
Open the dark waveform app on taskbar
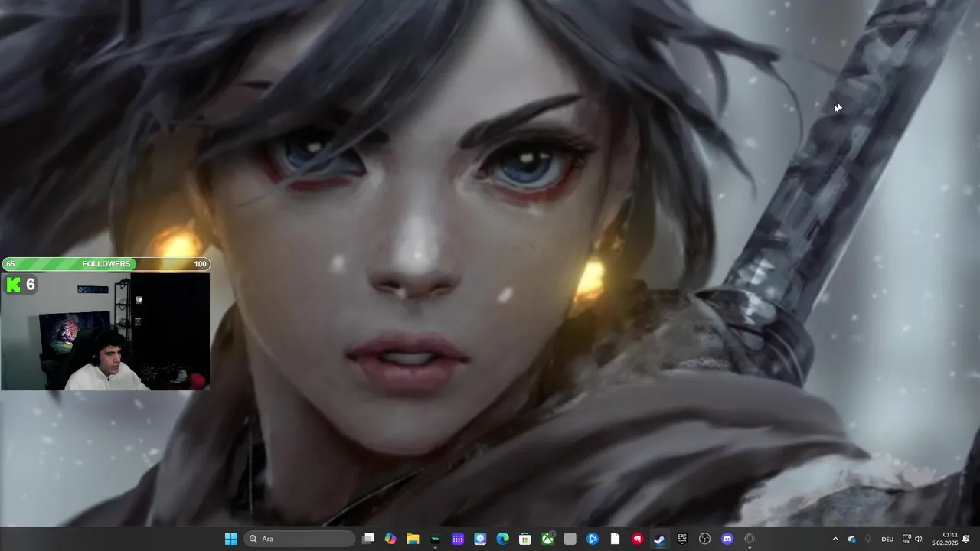pos(436,539)
